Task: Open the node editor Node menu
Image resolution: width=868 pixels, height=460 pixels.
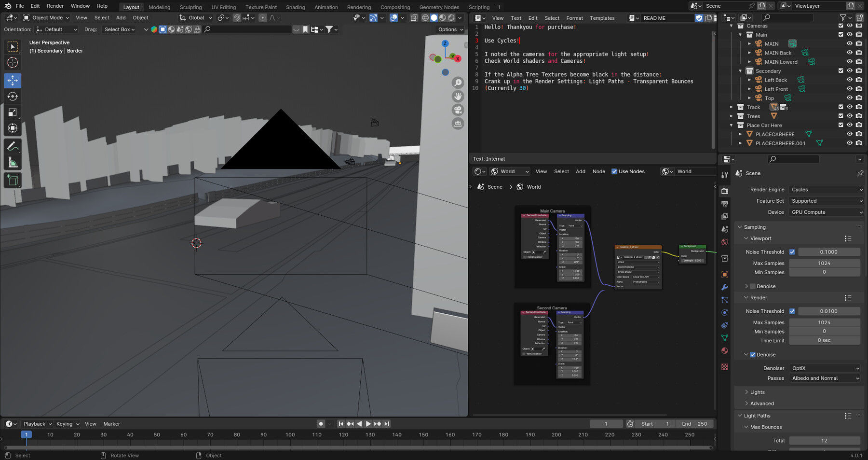Action: (598, 172)
